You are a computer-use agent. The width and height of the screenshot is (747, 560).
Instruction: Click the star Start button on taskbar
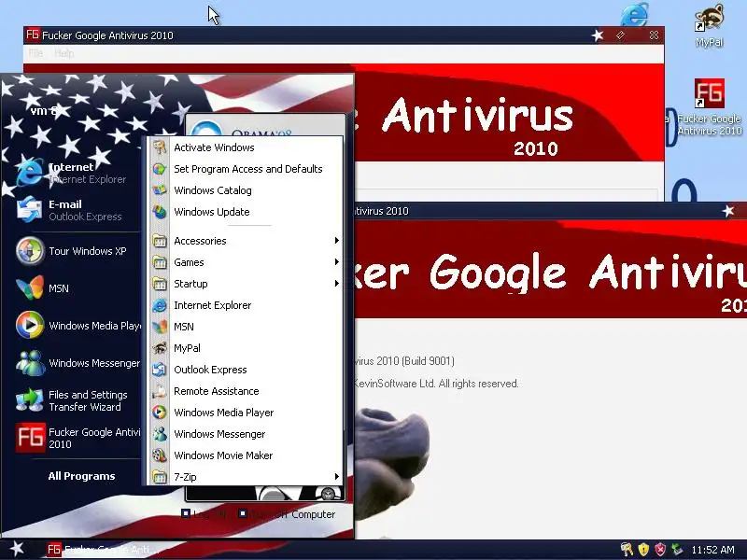[x=17, y=549]
